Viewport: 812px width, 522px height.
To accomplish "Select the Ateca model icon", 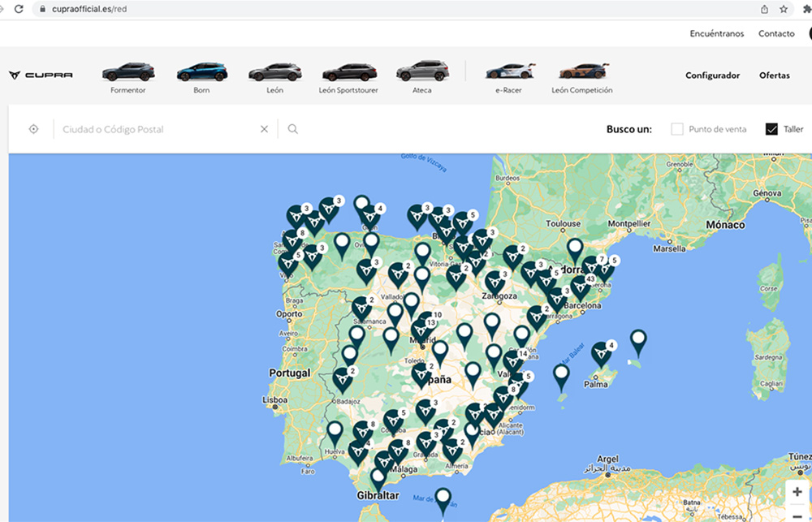I will [423, 73].
